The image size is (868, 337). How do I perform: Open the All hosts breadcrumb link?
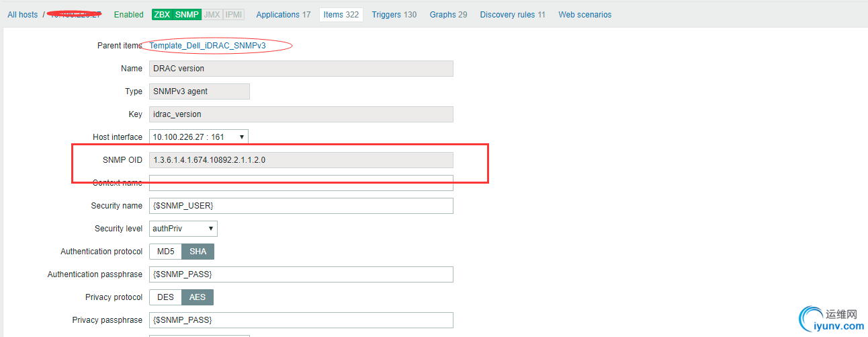(23, 15)
